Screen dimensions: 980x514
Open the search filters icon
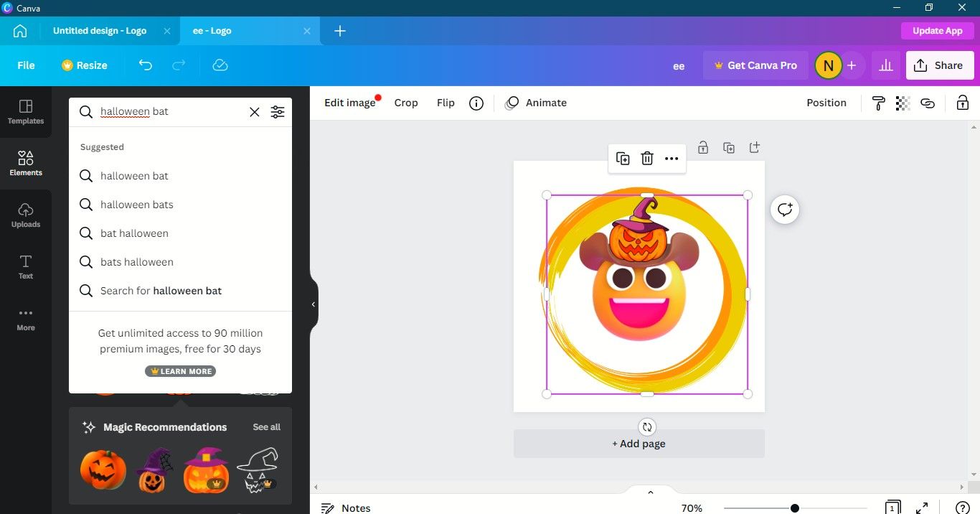278,112
